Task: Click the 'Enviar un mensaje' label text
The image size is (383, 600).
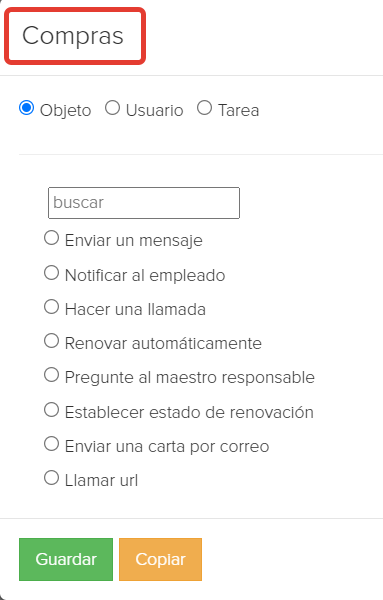Action: pyautogui.click(x=134, y=241)
